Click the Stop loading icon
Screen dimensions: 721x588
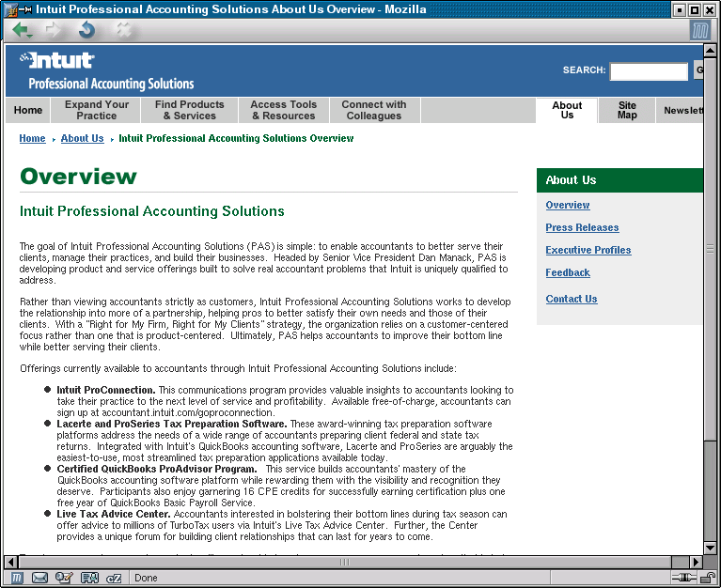[x=124, y=30]
